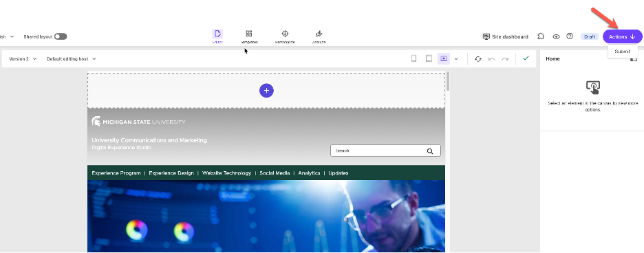Click University Communications and Marketing heading

[149, 140]
